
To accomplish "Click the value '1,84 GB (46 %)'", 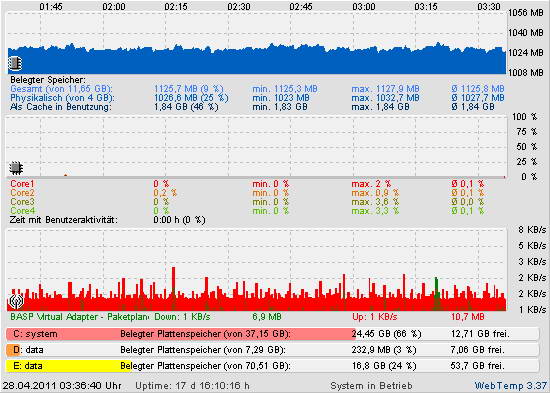I will tap(186, 107).
